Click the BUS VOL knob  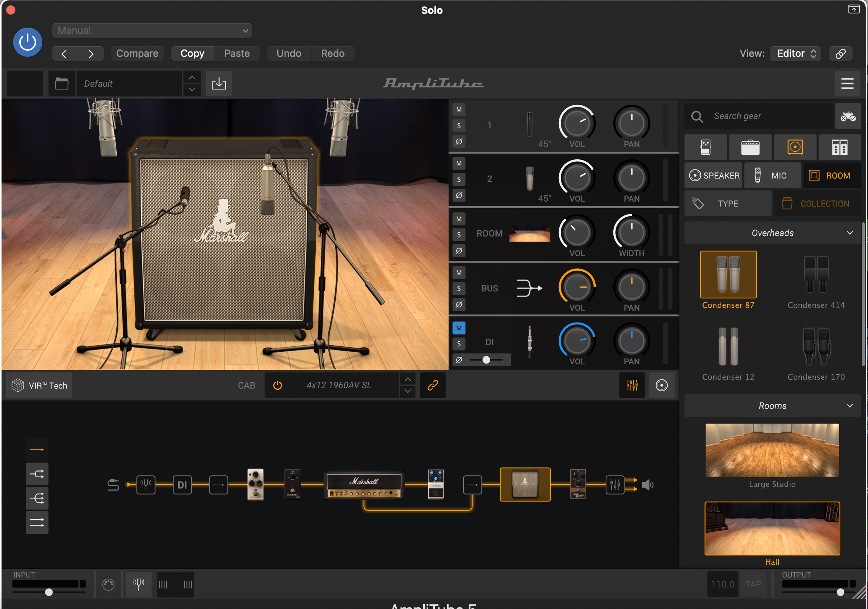pos(577,287)
